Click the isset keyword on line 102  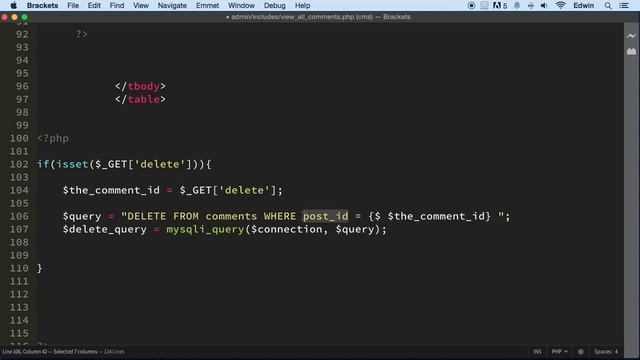coord(72,164)
